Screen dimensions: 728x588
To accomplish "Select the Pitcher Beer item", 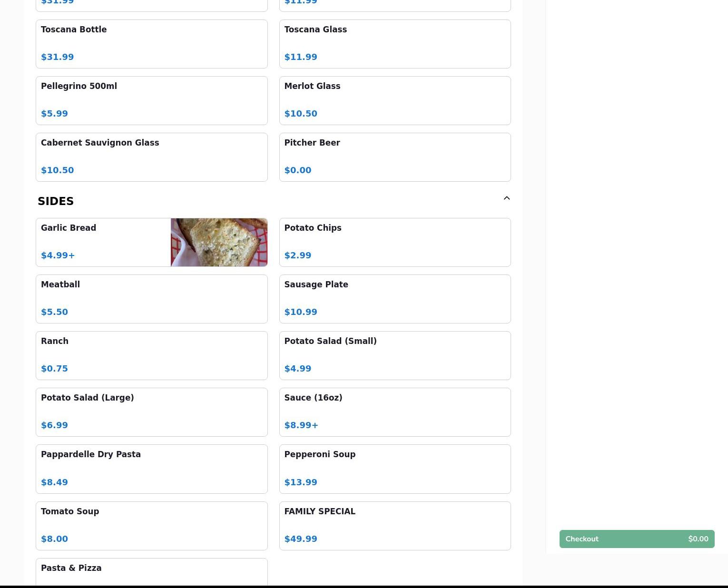I will point(394,157).
